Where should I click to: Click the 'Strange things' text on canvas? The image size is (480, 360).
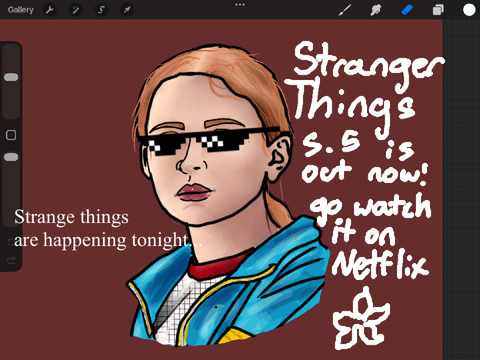tap(71, 217)
